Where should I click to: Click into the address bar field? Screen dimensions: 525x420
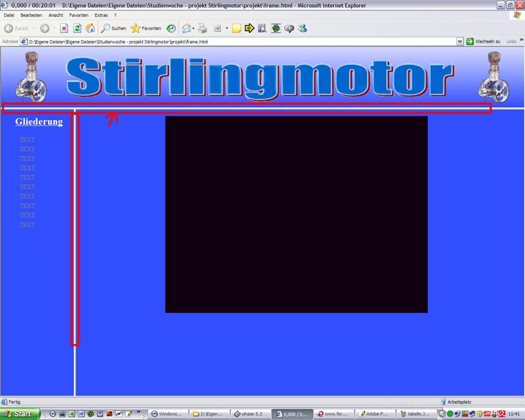(236, 41)
